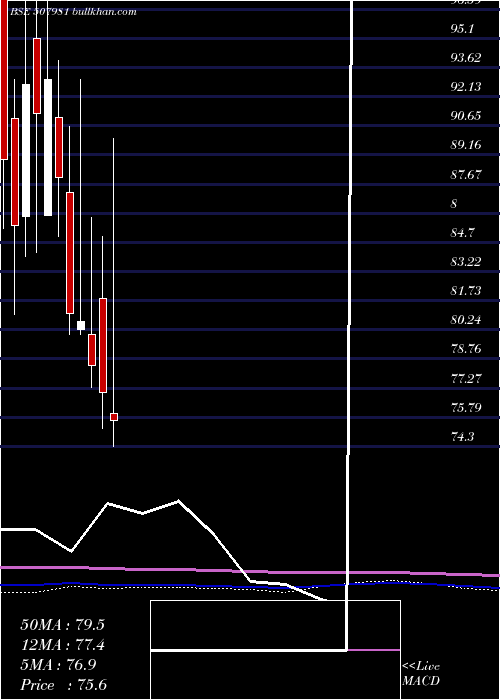The image size is (500, 700).
Task: Click the Price : 75.6 readout
Action: tap(63, 685)
